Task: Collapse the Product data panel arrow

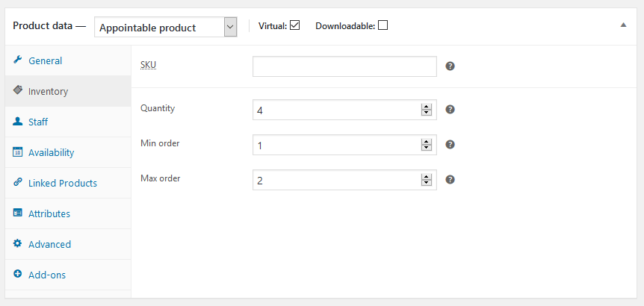Action: [624, 25]
